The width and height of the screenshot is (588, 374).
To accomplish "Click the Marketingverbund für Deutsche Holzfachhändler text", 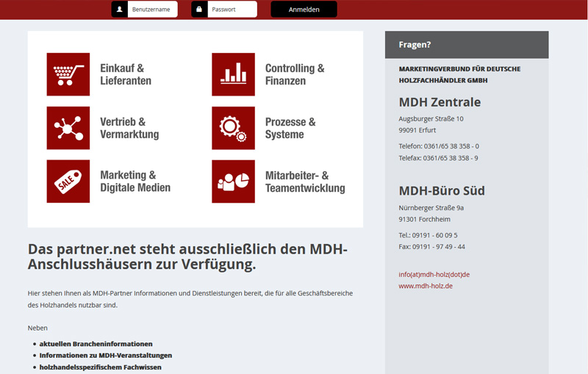I will click(459, 74).
